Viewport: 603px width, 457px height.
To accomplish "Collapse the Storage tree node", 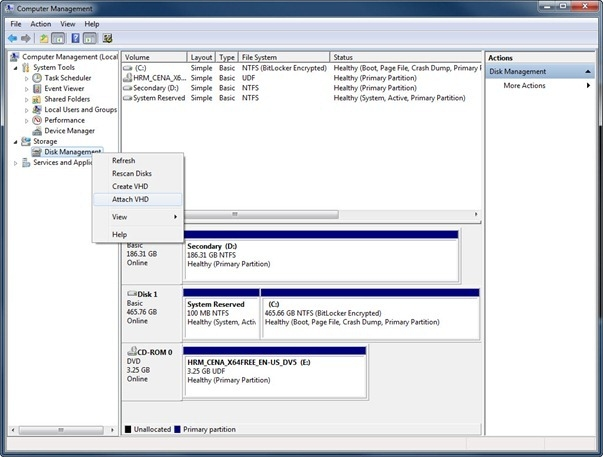I will point(15,142).
